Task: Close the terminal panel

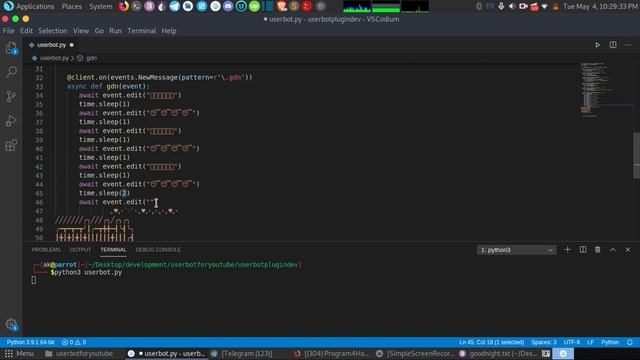Action: [x=628, y=250]
